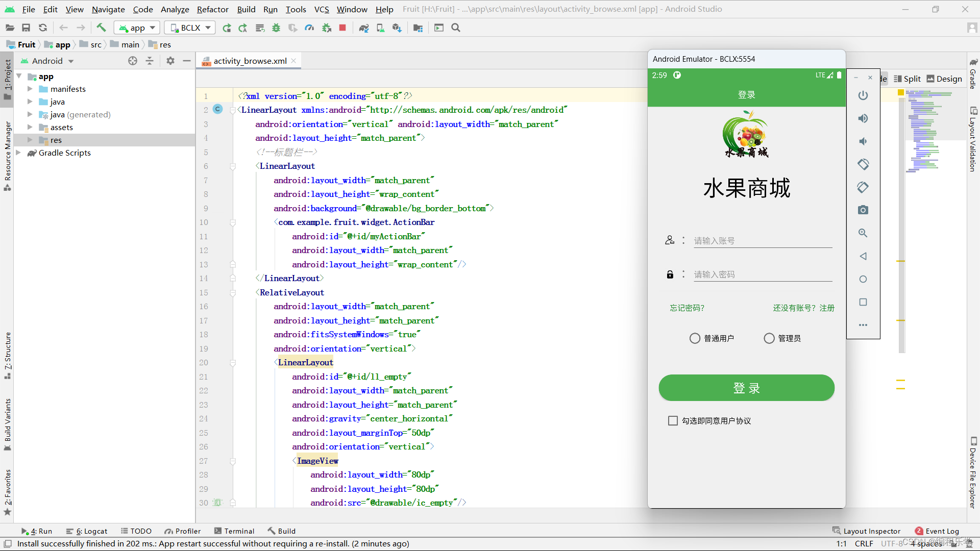Click the Debug app bug icon
This screenshot has width=980, height=551.
[276, 28]
